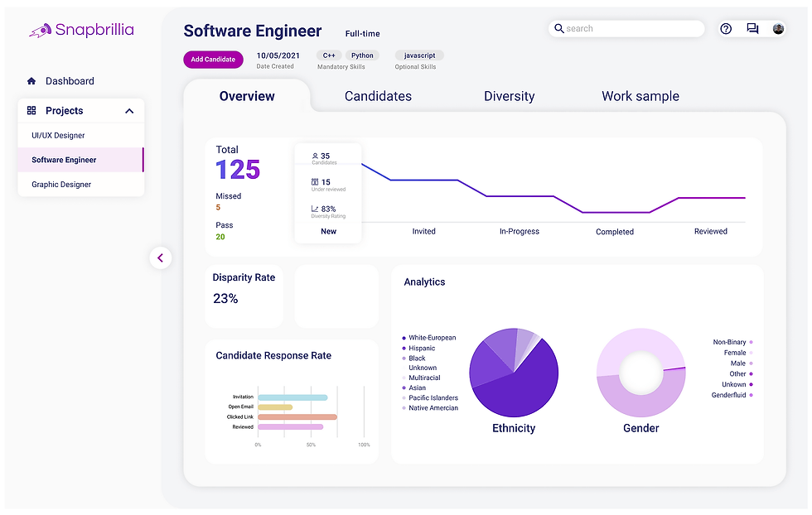This screenshot has height=515, width=812.
Task: Click the Invitation bar in response chart
Action: [x=292, y=397]
